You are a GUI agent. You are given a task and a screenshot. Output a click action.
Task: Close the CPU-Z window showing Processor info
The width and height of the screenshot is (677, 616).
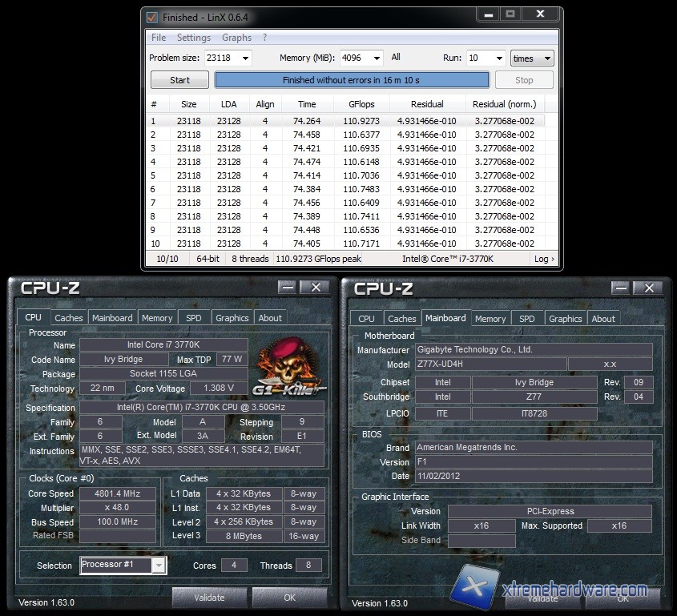pyautogui.click(x=316, y=288)
